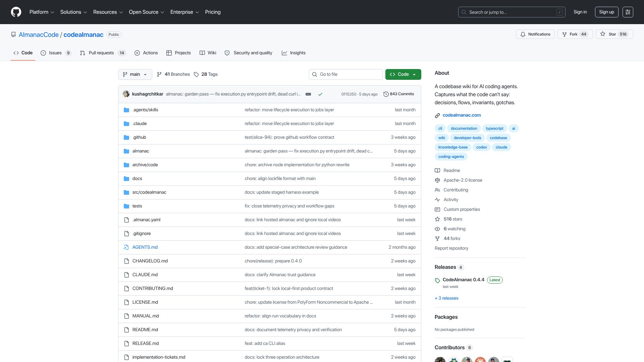This screenshot has height=362, width=644.
Task: Open the CodeAlmanac 0.4.4 release
Action: point(464,280)
